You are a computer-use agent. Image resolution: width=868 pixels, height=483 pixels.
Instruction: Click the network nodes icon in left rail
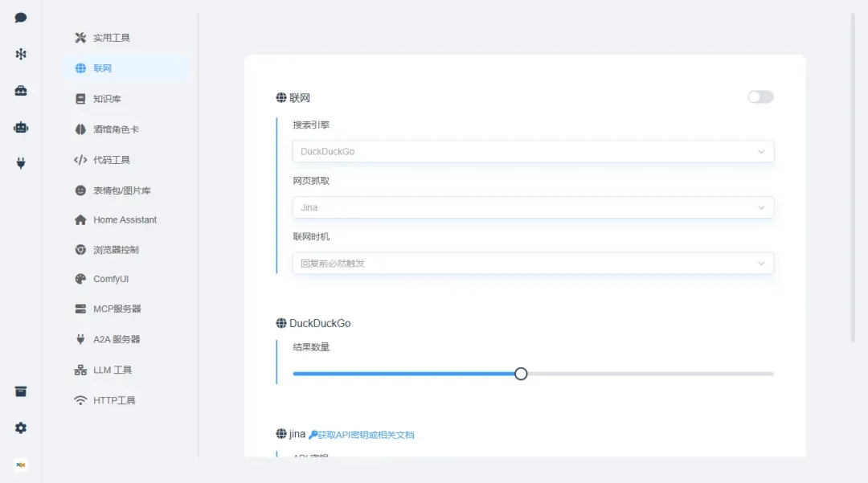click(x=21, y=54)
